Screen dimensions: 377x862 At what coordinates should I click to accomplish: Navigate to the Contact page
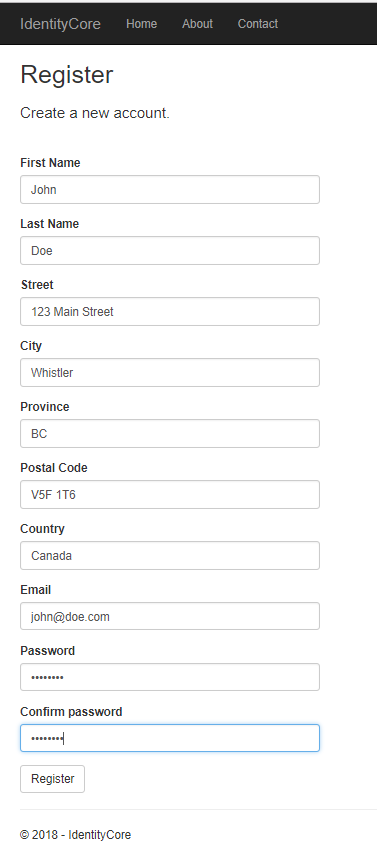point(258,24)
